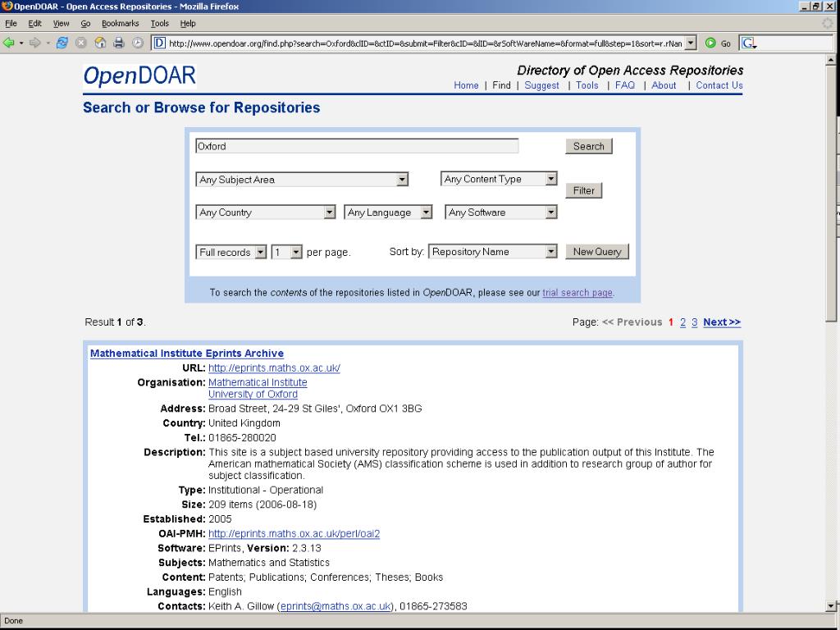Open the About navigation link

tap(664, 85)
